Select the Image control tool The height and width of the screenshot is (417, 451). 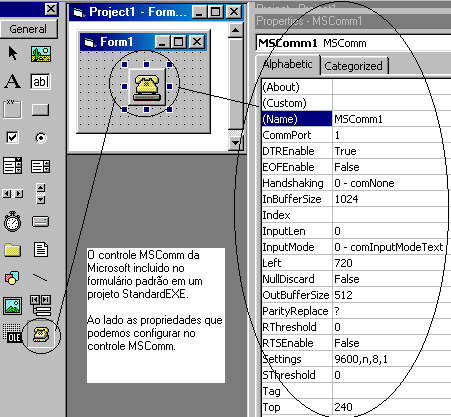13,306
